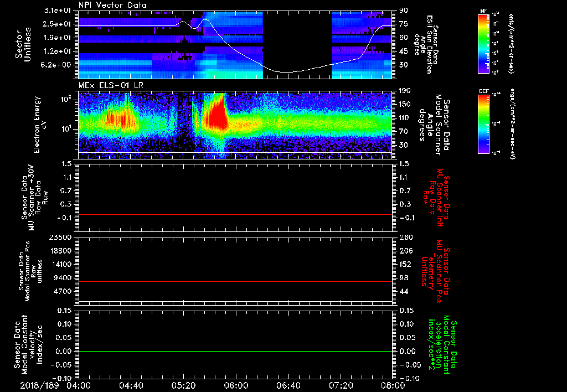Click the "ESH Sun Elevation Angle" axis title
Screen dimensions: 567x392
coord(427,44)
